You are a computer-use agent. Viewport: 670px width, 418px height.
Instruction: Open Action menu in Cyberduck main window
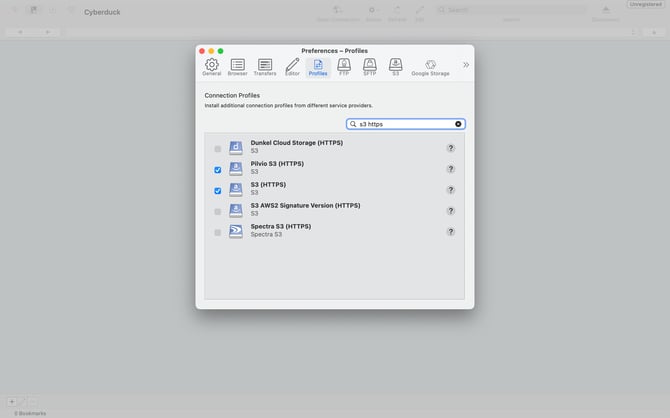(x=373, y=13)
